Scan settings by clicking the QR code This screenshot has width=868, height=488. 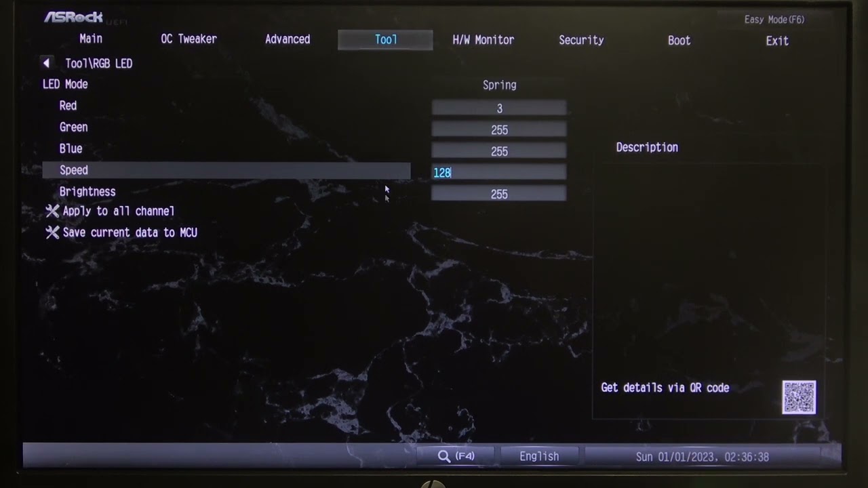(799, 396)
